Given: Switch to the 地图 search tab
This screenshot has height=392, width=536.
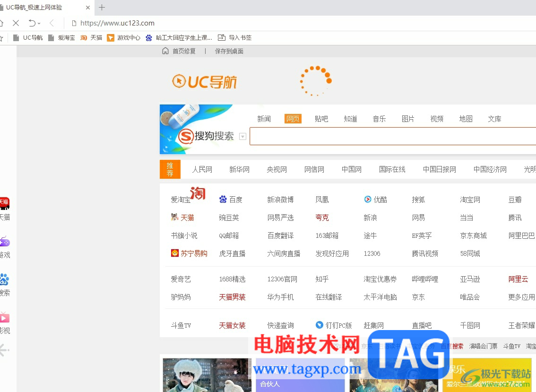Looking at the screenshot, I should (466, 119).
